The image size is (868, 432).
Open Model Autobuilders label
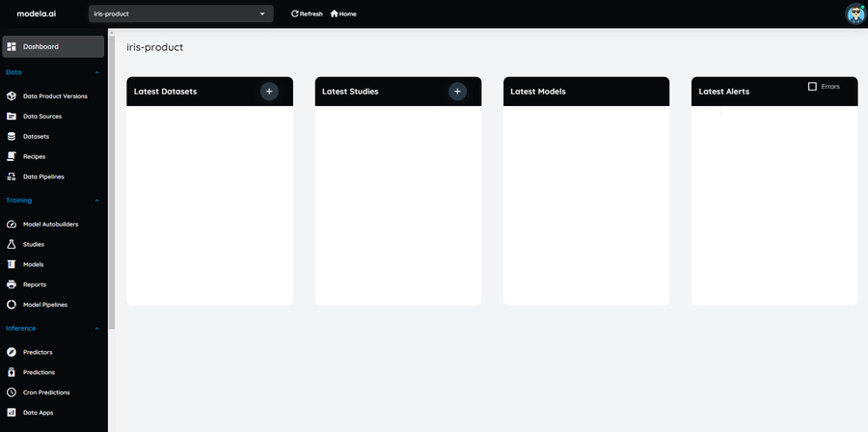[x=51, y=225]
